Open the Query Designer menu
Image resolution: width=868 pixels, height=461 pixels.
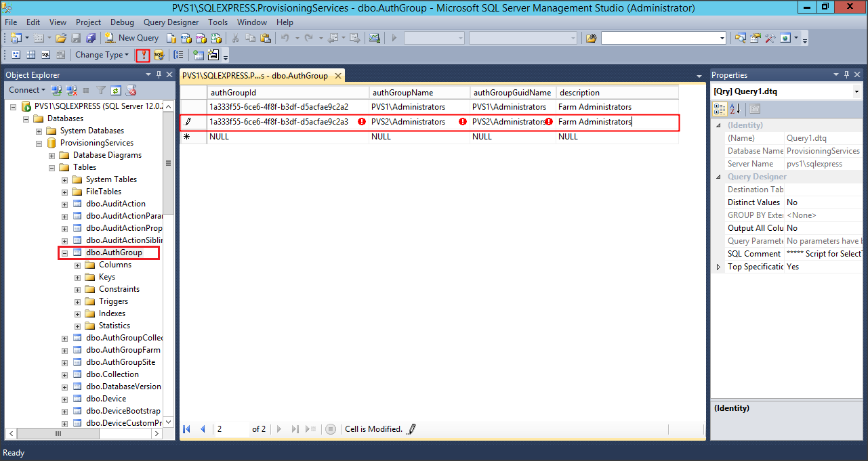[x=171, y=22]
